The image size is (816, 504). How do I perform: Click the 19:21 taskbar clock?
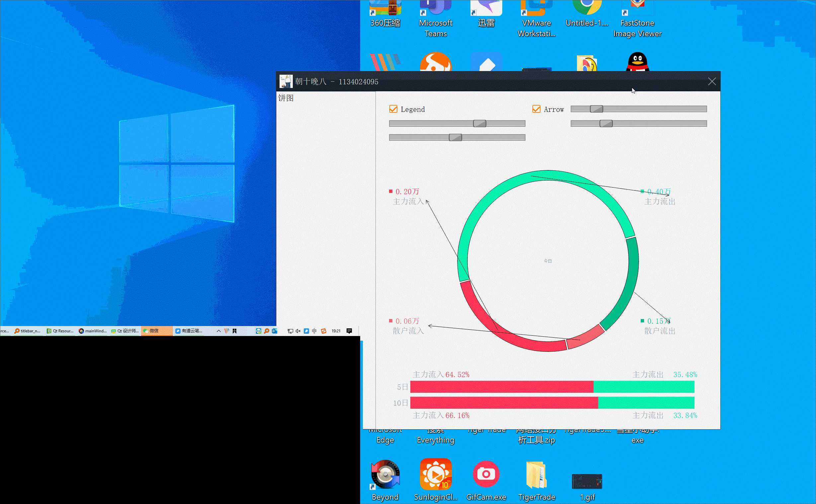tap(336, 331)
